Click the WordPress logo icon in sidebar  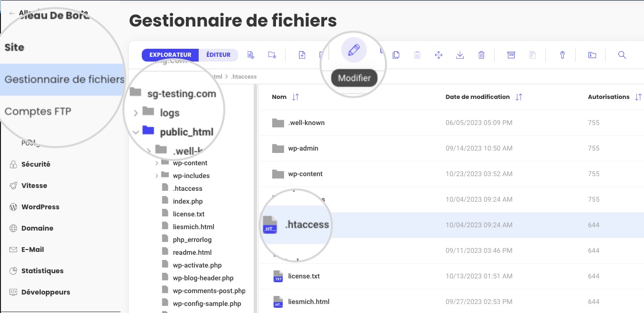13,207
